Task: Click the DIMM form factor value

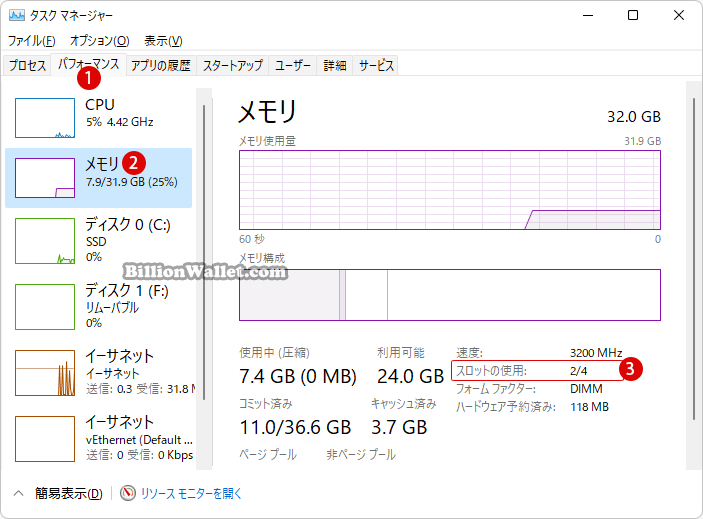Action: coord(586,389)
